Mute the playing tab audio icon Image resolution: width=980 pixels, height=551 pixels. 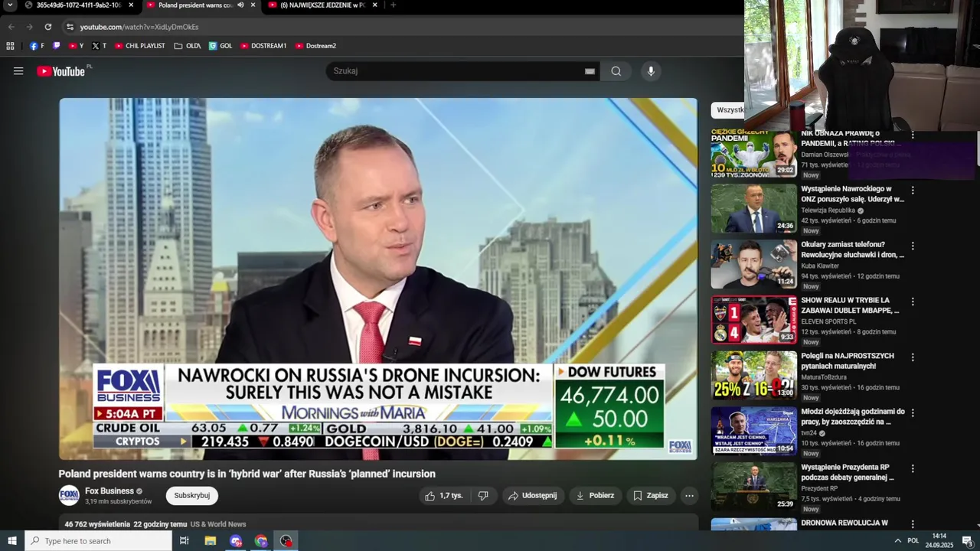tap(240, 5)
